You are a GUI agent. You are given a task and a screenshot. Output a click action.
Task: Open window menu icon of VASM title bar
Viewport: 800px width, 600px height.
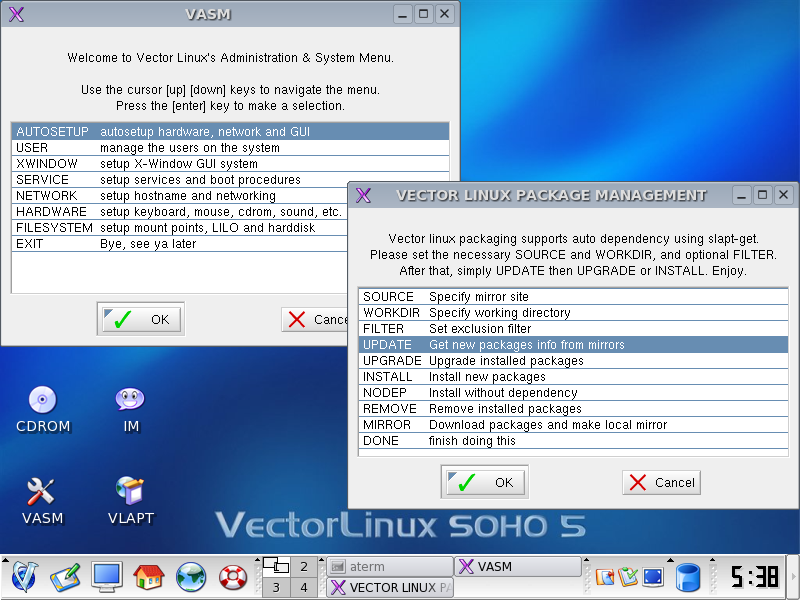pyautogui.click(x=16, y=14)
